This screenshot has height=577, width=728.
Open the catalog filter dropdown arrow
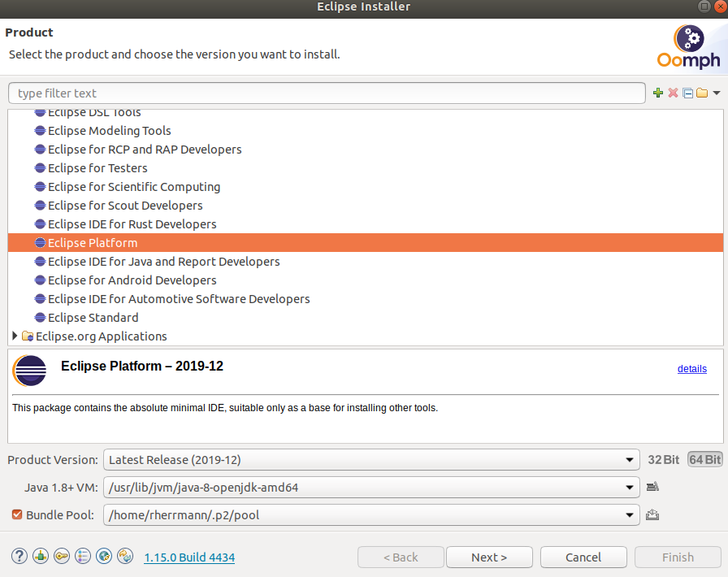point(717,93)
